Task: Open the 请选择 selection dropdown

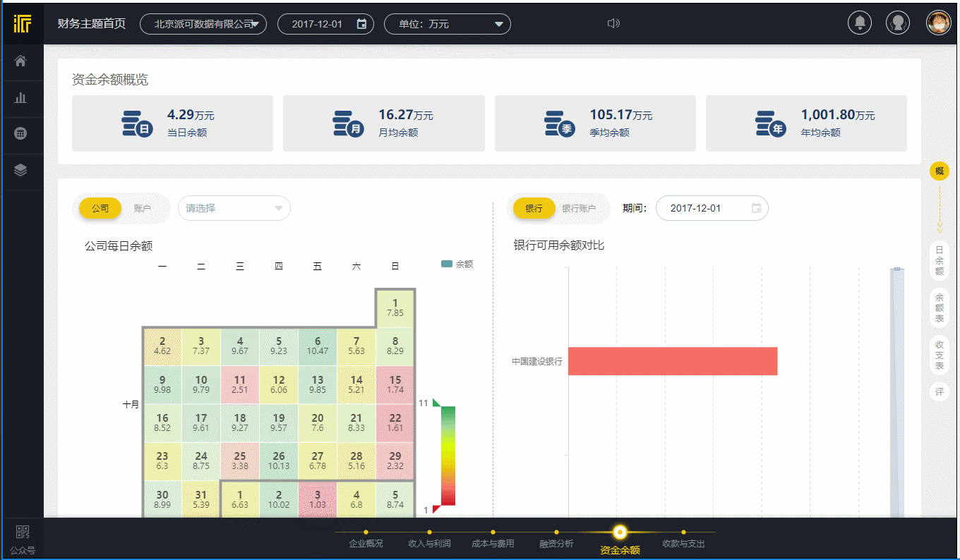Action: point(234,208)
